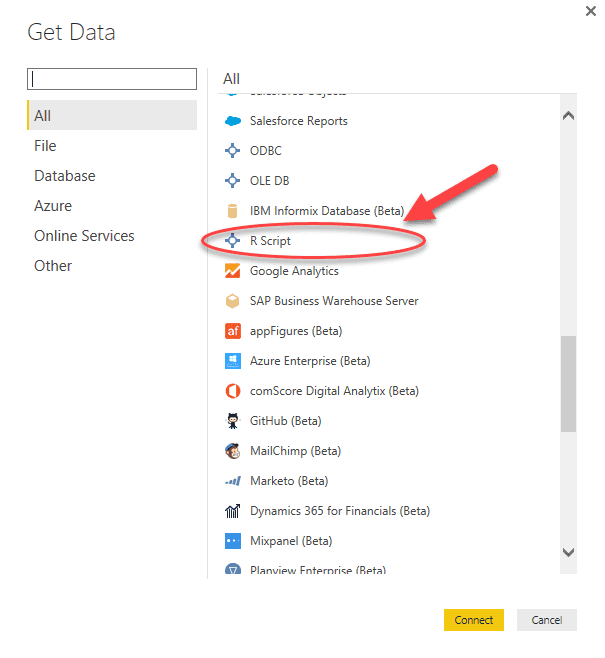605x658 pixels.
Task: Click the Dynamics 365 for Financials icon
Action: point(233,511)
